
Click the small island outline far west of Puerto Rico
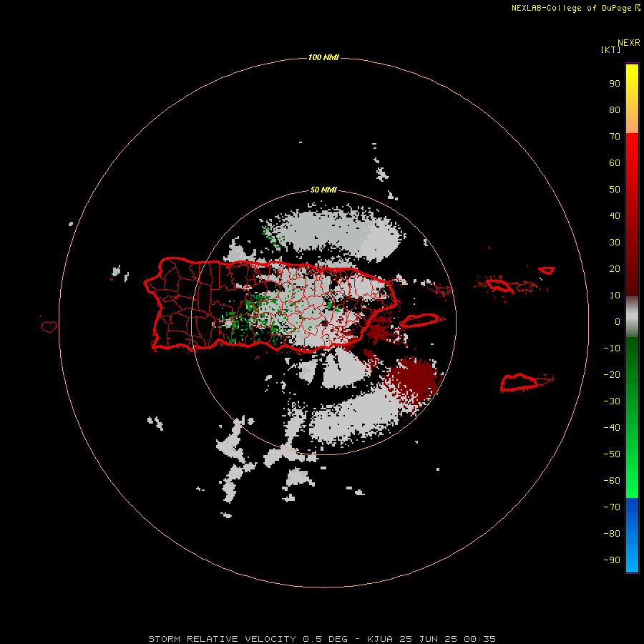point(49,326)
